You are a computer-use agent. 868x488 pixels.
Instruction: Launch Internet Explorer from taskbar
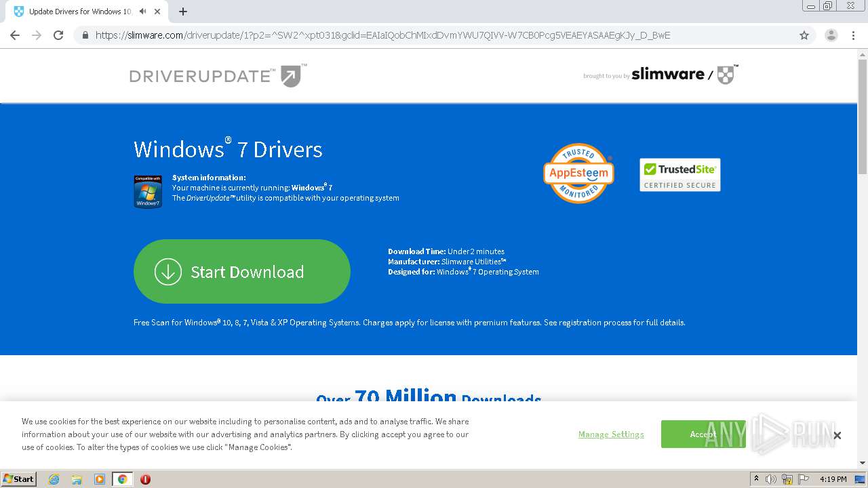coord(54,479)
